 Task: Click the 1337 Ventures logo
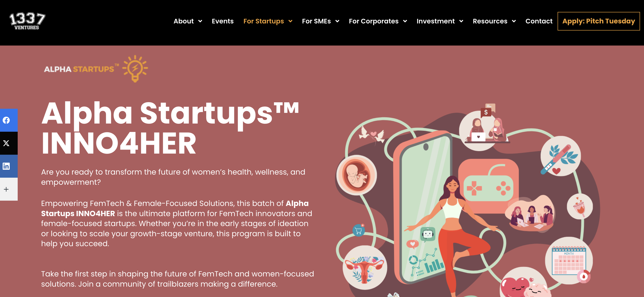[27, 21]
